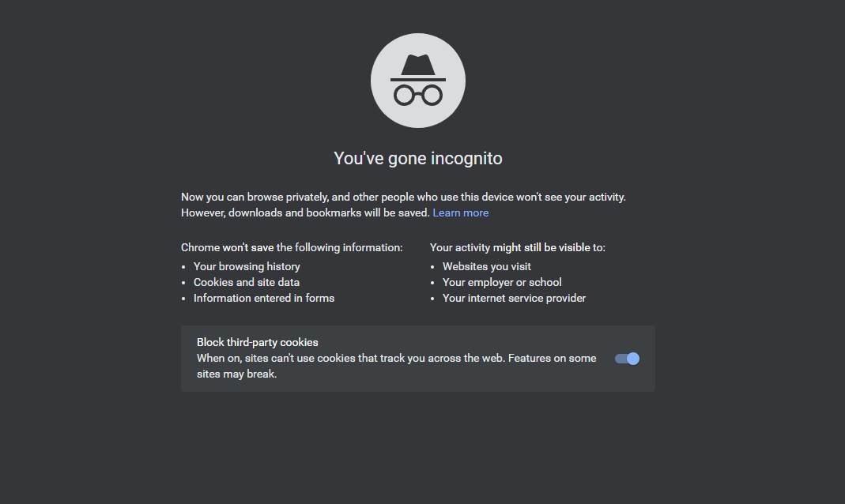Select the 'Block third-party cookies' label text

click(258, 341)
